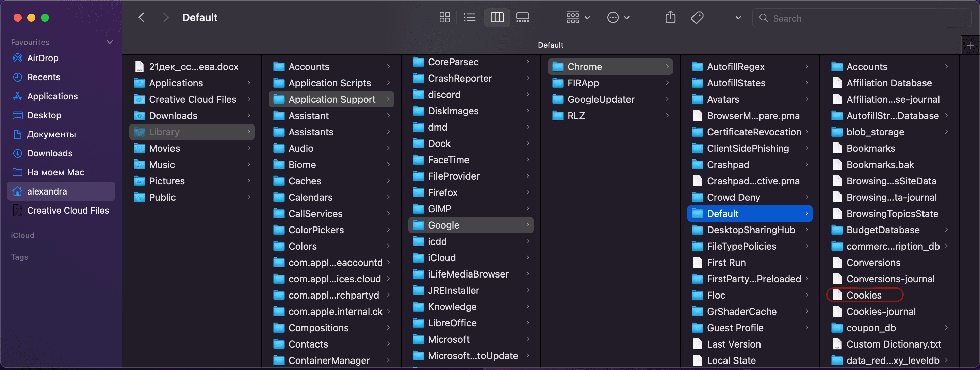Click the column view icon in toolbar

point(497,17)
